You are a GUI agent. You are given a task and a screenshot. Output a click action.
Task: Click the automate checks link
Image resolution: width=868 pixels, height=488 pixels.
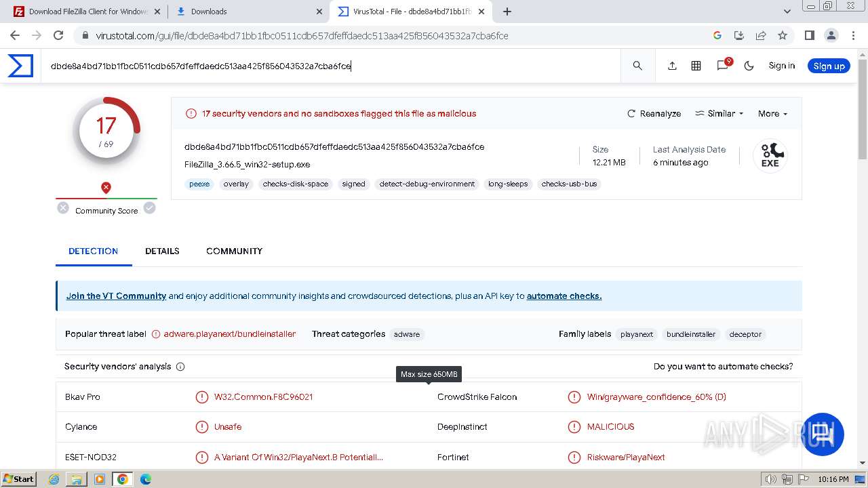564,296
